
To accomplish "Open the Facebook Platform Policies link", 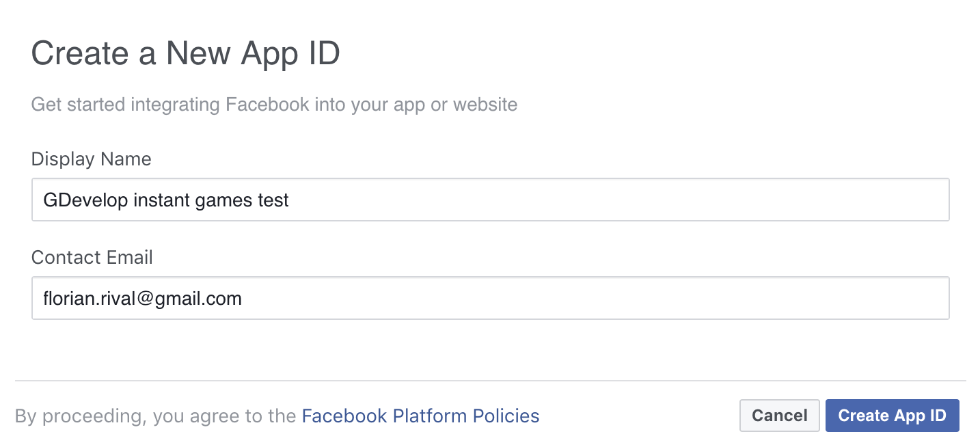I will 420,416.
